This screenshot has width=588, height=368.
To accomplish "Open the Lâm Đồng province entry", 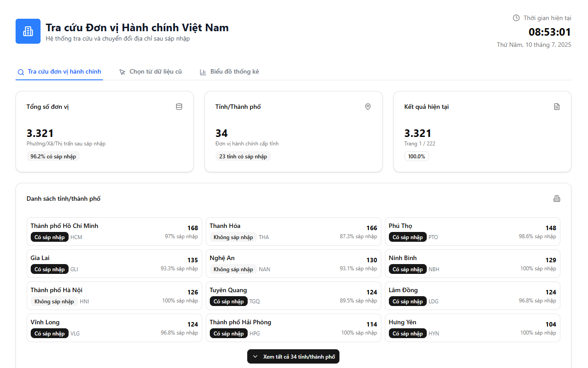I will [x=472, y=296].
